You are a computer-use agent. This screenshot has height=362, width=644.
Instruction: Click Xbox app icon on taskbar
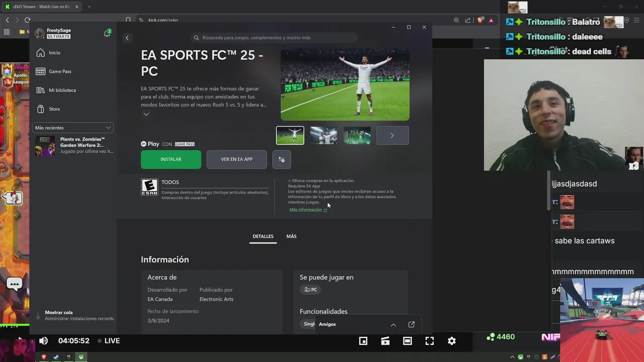pyautogui.click(x=80, y=357)
